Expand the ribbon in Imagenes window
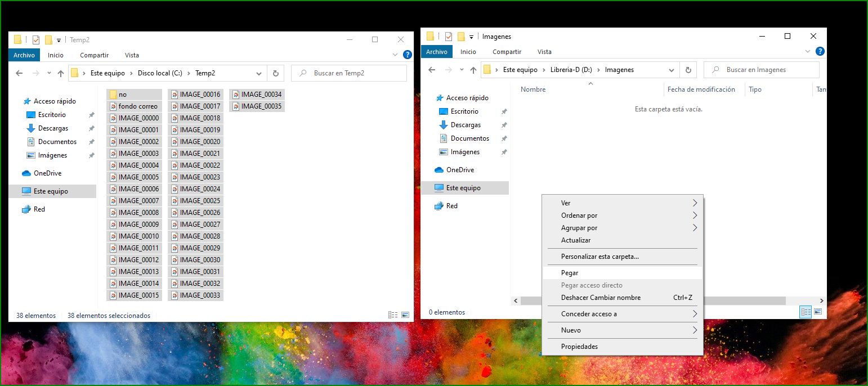Screen dimensions: 868x386 (807, 52)
